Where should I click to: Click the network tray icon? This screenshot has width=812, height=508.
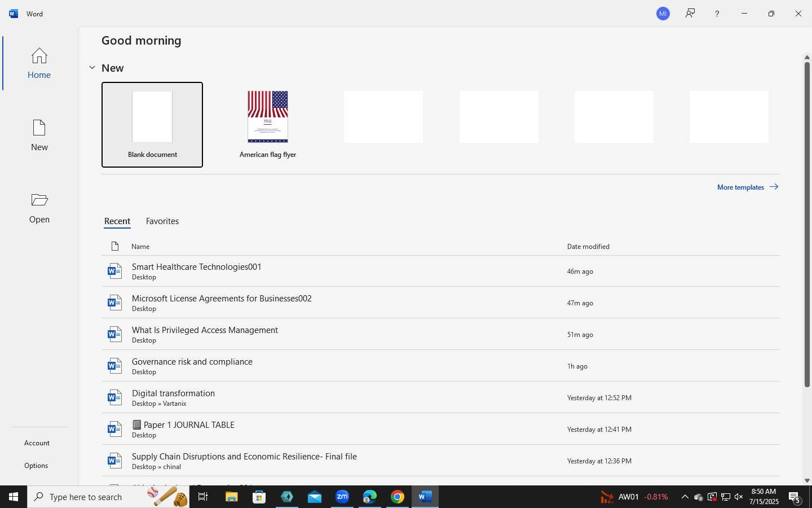[x=726, y=497]
